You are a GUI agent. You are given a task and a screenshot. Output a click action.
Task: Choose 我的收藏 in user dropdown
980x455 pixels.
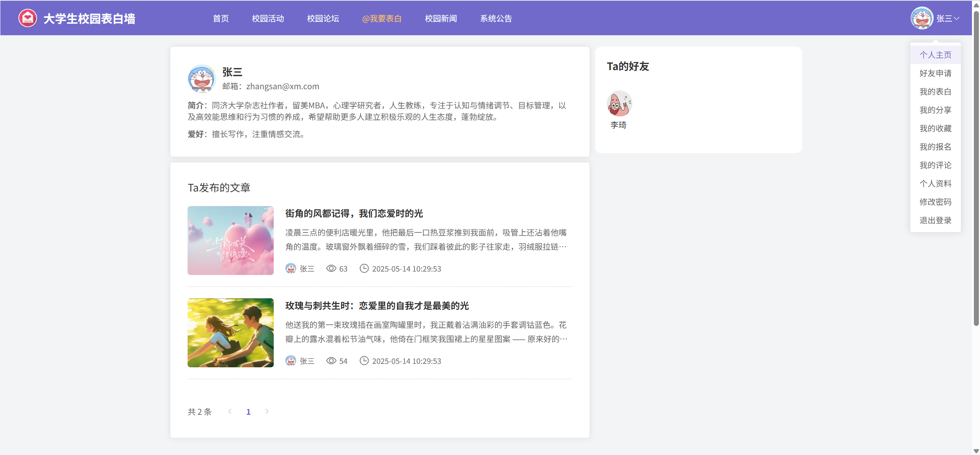[x=935, y=128]
